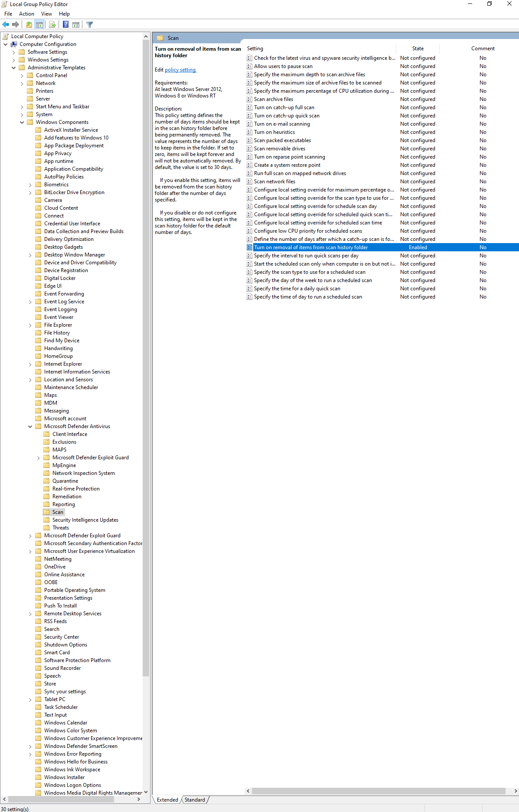
Task: Collapse the Microsoft Defender Antivirus node
Action: click(x=30, y=426)
